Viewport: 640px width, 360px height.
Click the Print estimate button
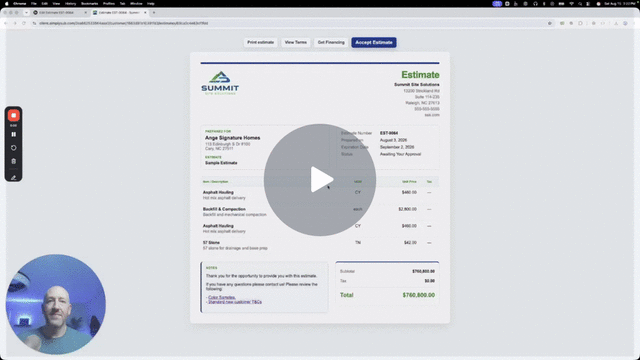click(x=260, y=42)
